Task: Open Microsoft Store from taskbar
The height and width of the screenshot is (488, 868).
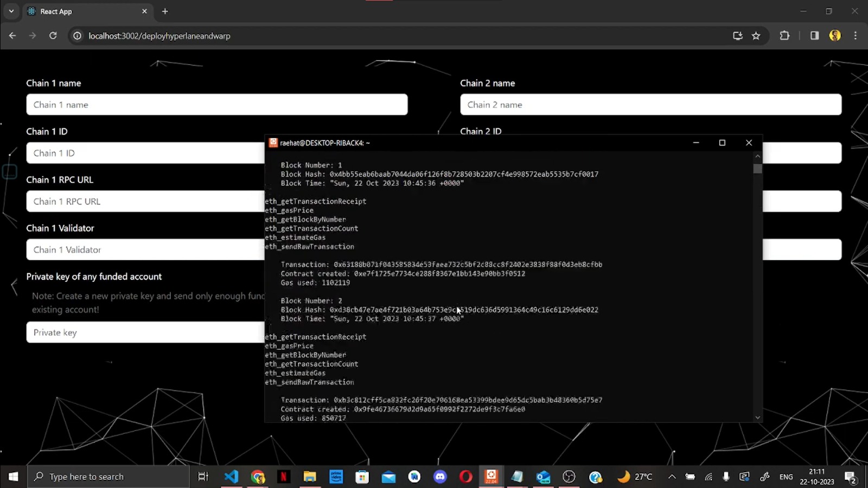Action: click(362, 477)
